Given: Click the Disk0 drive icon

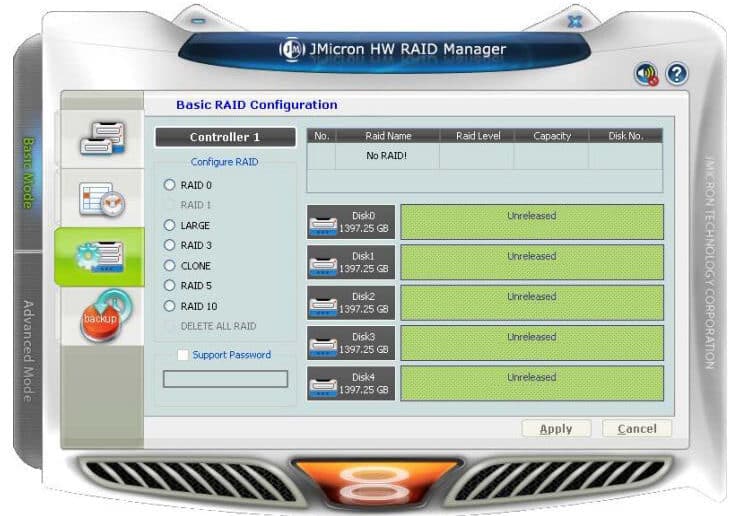Looking at the screenshot, I should (x=323, y=226).
